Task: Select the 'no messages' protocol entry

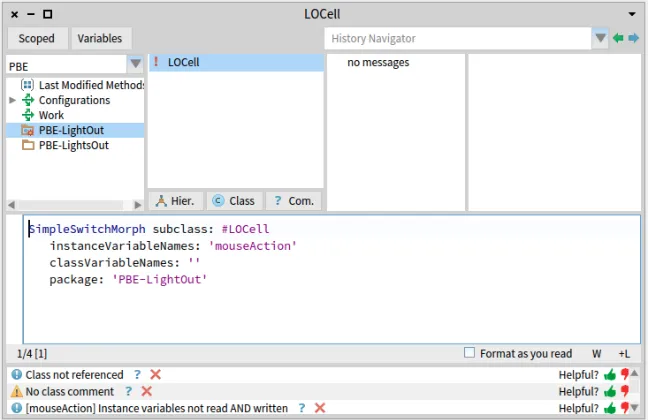Action: 378,62
